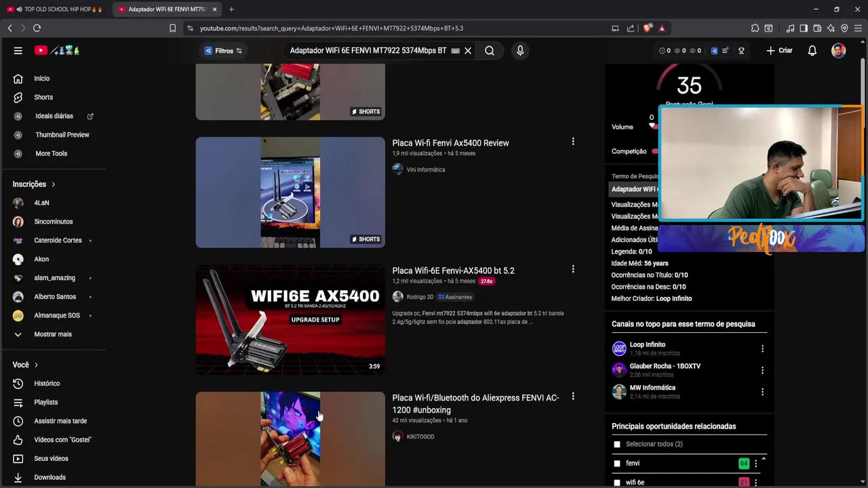Expand the Inscrições section chevron
868x488 pixels.
pyautogui.click(x=53, y=184)
